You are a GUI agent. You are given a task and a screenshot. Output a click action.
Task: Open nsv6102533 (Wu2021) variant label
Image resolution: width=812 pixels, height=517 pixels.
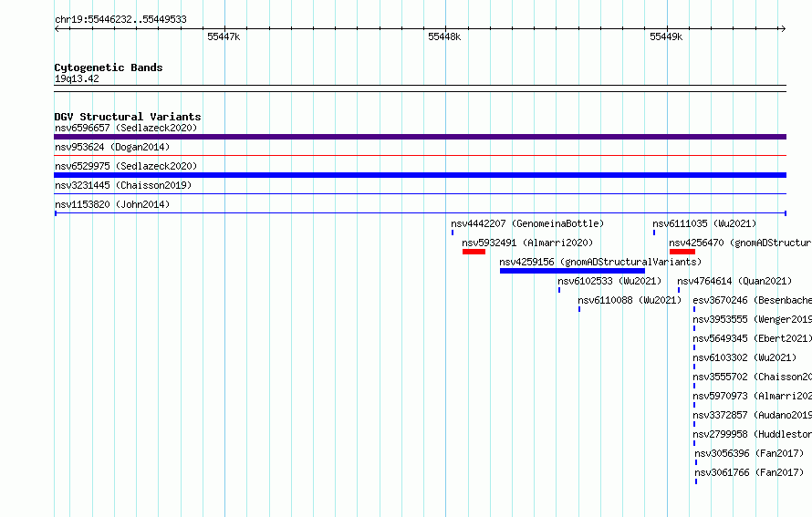point(609,281)
